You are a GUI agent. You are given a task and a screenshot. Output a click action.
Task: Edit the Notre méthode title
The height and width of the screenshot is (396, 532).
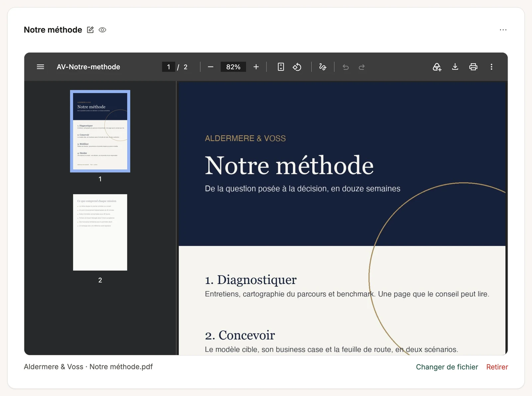[90, 30]
